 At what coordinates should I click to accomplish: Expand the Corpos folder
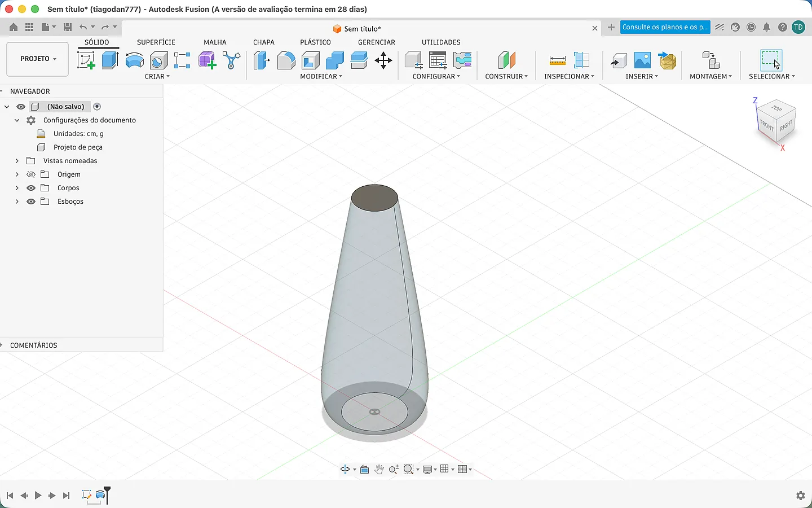pos(17,188)
